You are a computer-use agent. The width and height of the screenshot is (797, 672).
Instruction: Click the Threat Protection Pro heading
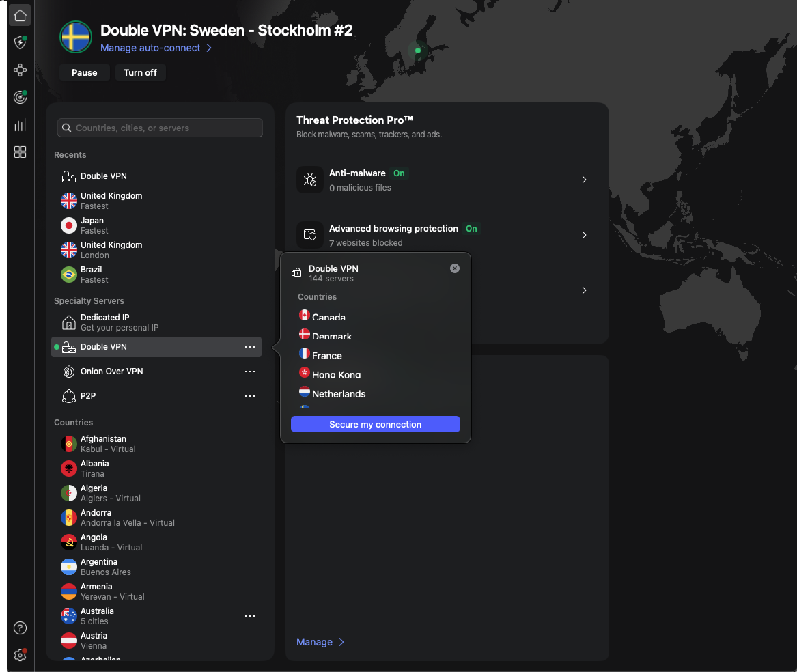[x=354, y=120]
